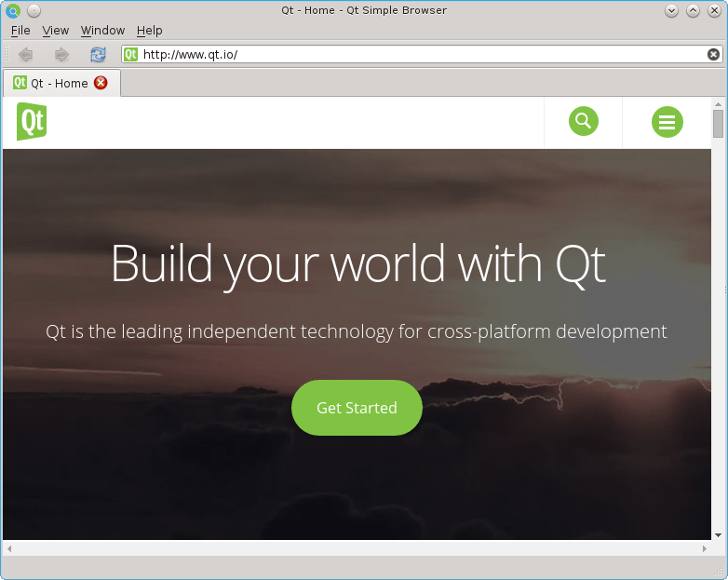Click the forward navigation arrow
Screen dimensions: 728x580
61,55
